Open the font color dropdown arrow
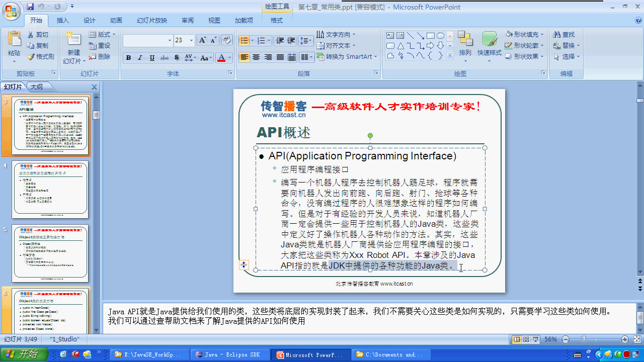The height and width of the screenshot is (362, 644). (x=229, y=58)
